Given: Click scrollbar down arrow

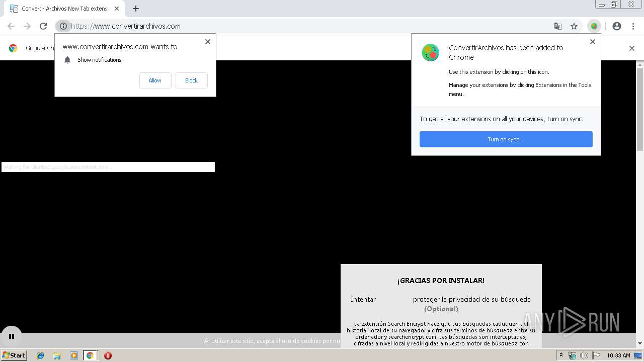Looking at the screenshot, I should (640, 344).
